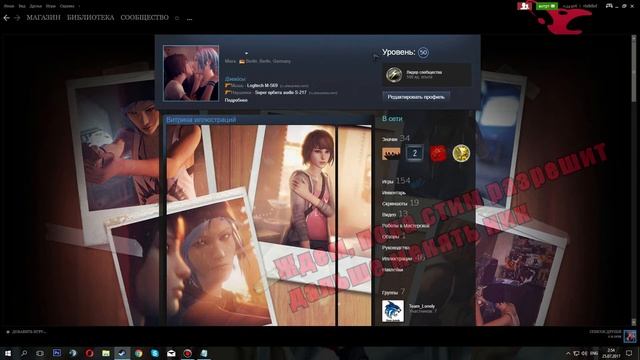Viewport: 640px width, 360px height.
Task: Open the Значки 34 link
Action: 395,138
